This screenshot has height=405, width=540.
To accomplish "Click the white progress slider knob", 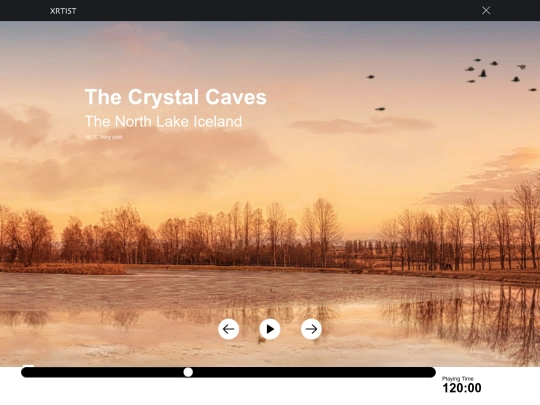I will pos(188,372).
